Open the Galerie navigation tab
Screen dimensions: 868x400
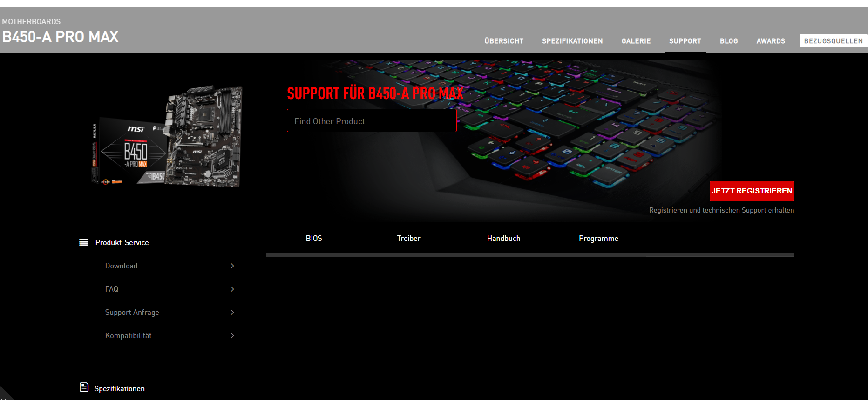[636, 41]
